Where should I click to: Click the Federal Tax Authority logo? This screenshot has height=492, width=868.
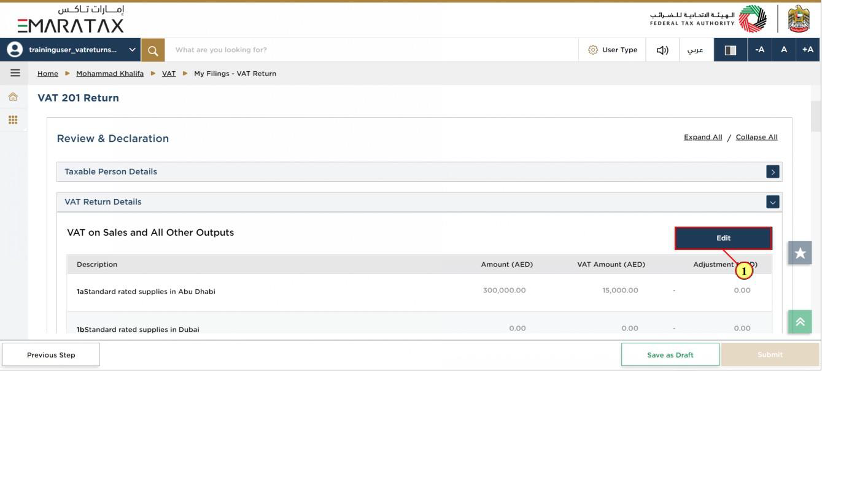(x=708, y=19)
